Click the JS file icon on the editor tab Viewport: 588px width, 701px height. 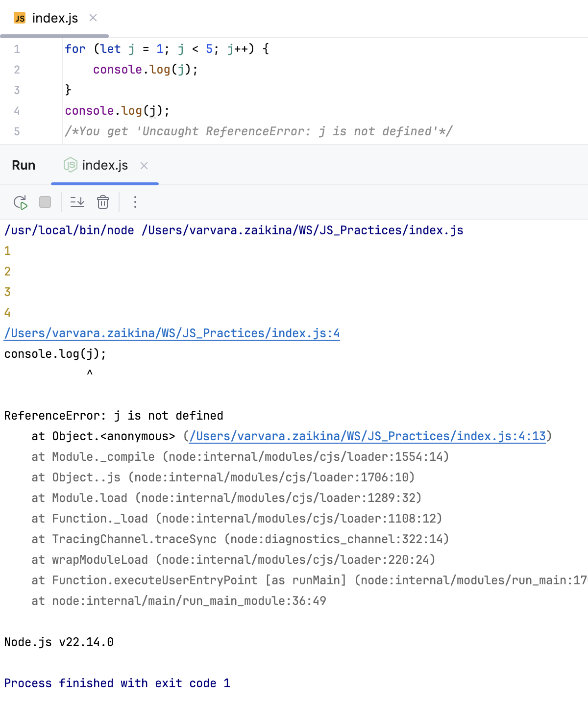click(x=19, y=18)
